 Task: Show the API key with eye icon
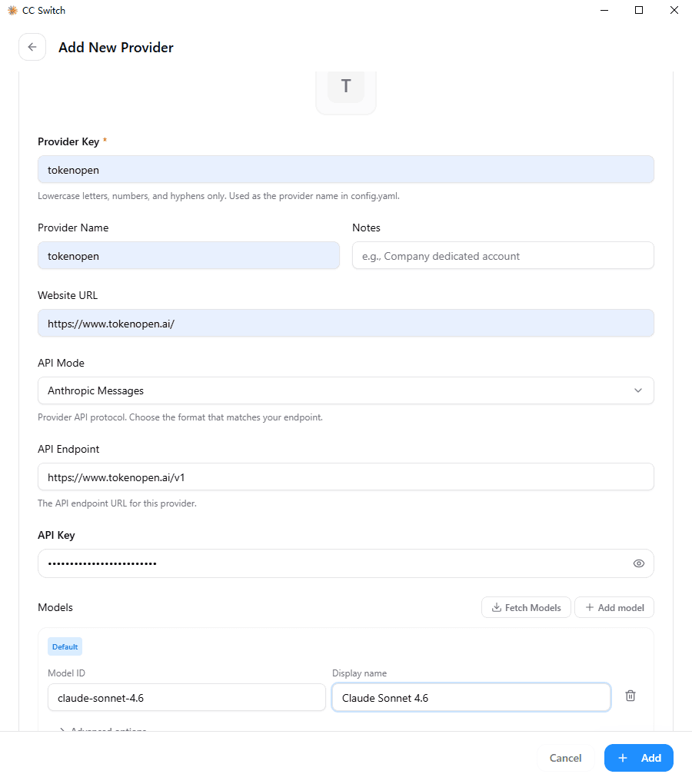638,563
